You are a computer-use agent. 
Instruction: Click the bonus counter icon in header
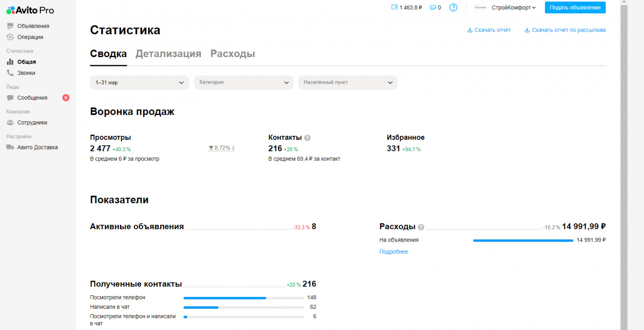(x=433, y=8)
